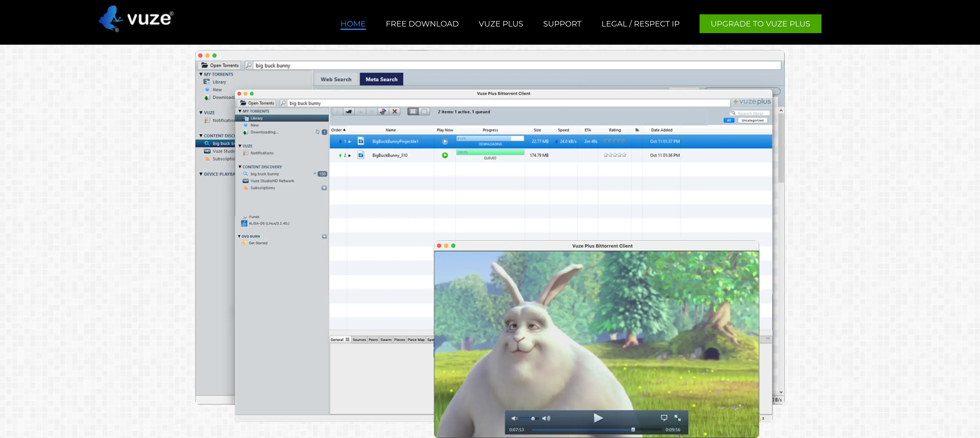This screenshot has height=438, width=980.
Task: Click plus icon next to DVD BURN
Action: click(x=324, y=236)
